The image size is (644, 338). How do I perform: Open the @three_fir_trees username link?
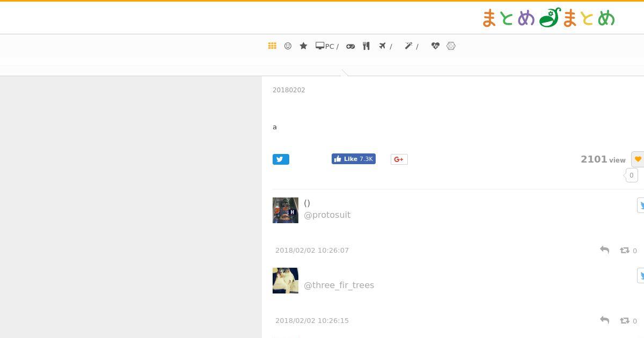[339, 285]
